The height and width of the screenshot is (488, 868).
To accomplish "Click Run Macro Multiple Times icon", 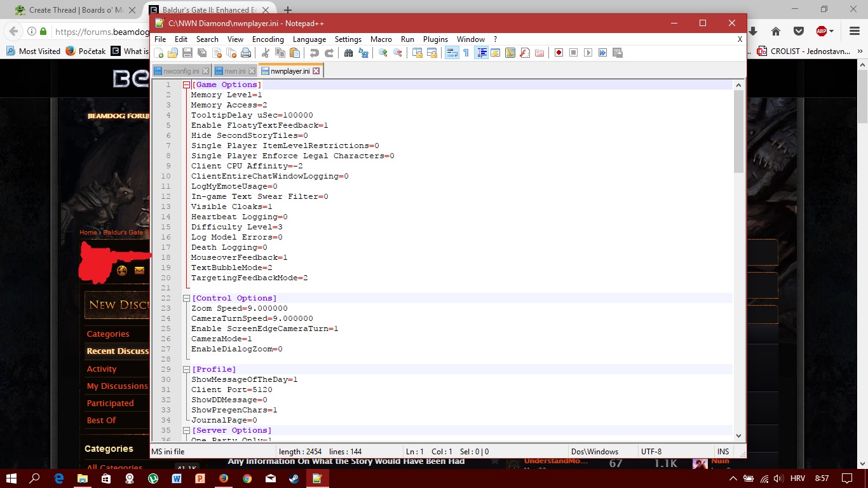I will pos(602,53).
